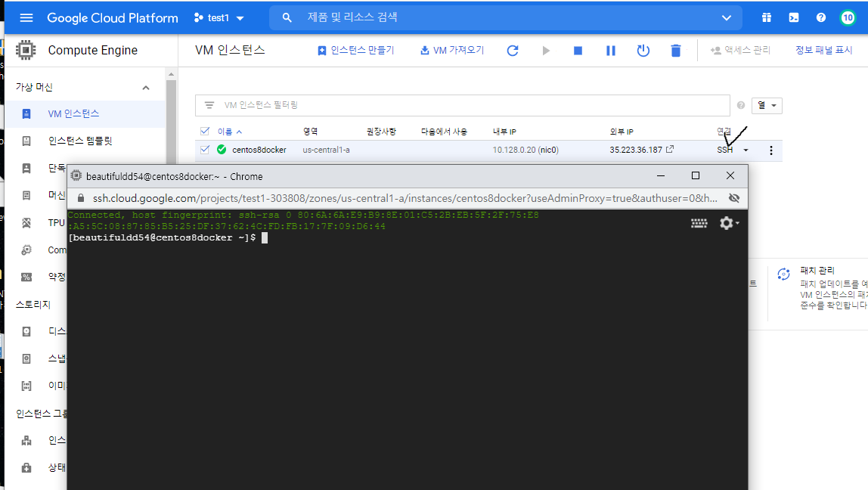This screenshot has width=868, height=490.
Task: Reset the VM with power icon
Action: pyautogui.click(x=643, y=51)
